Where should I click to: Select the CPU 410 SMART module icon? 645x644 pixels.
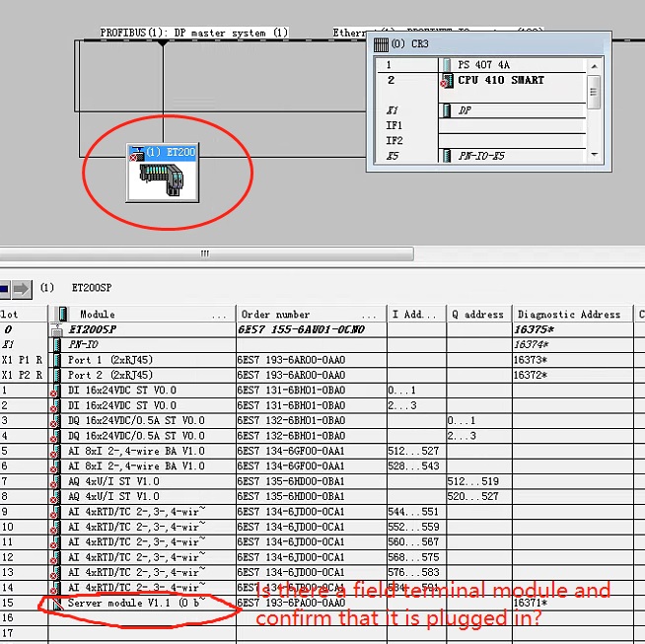click(x=447, y=80)
